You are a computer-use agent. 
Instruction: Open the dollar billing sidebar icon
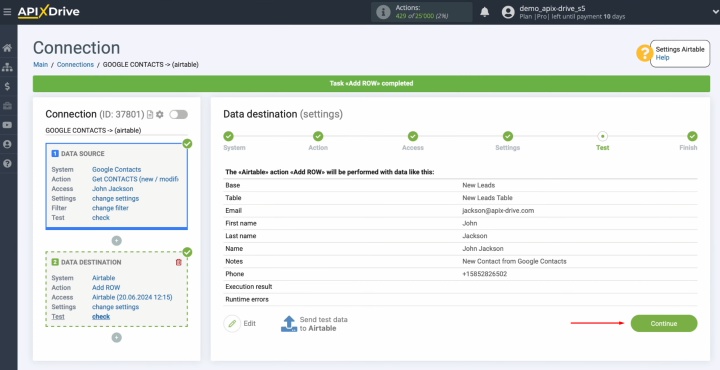tap(7, 86)
